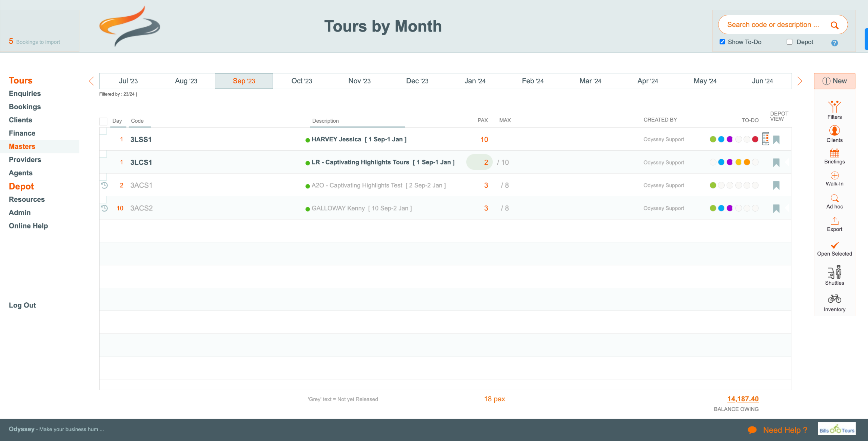
Task: Click the New tour button
Action: pos(834,81)
